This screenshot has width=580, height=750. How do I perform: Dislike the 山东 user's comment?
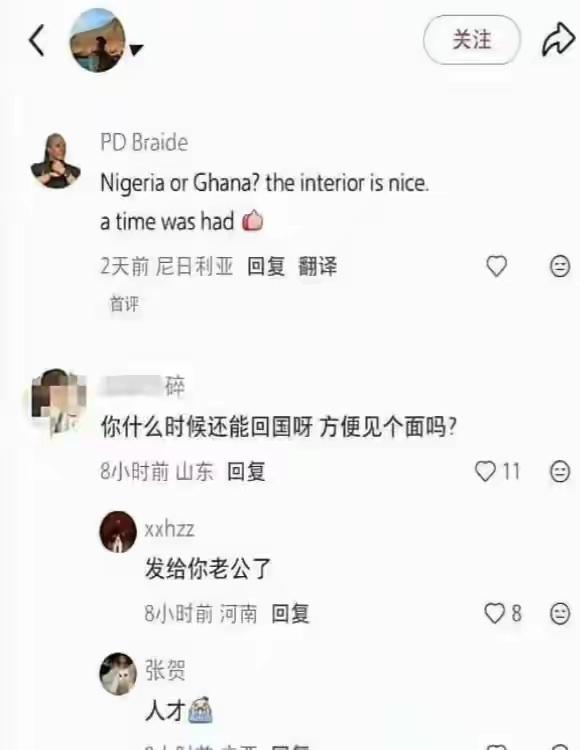[x=560, y=472]
